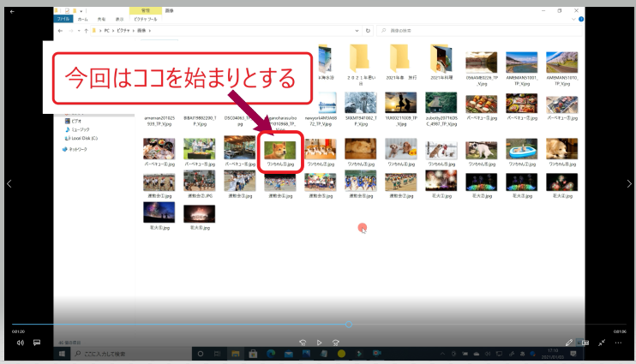Go to next item with the right chevron
Viewport: 636px width, 364px height.
(629, 183)
